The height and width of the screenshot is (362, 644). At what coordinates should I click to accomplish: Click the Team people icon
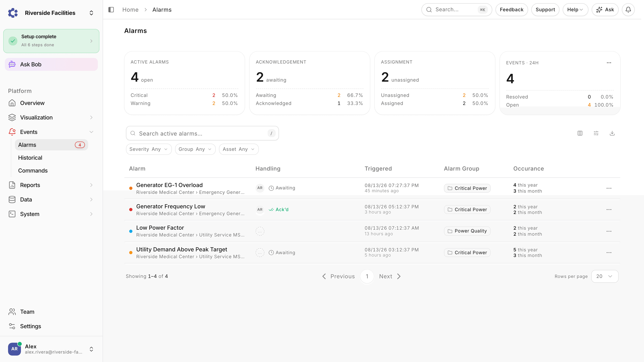12,312
